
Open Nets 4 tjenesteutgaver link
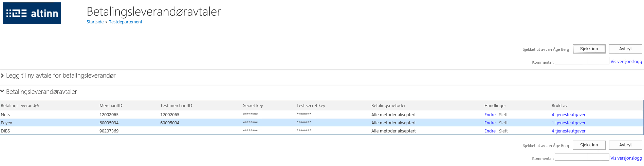pos(569,115)
